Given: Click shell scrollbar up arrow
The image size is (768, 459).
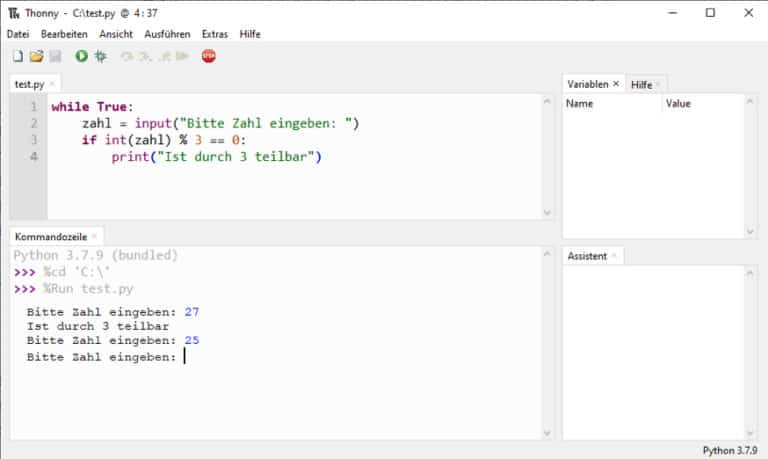Looking at the screenshot, I should pos(546,254).
